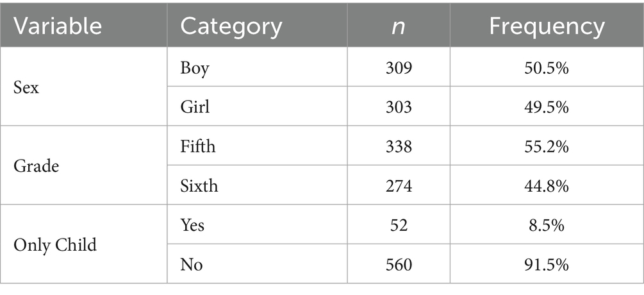Select the Frequency column header

pyautogui.click(x=547, y=26)
